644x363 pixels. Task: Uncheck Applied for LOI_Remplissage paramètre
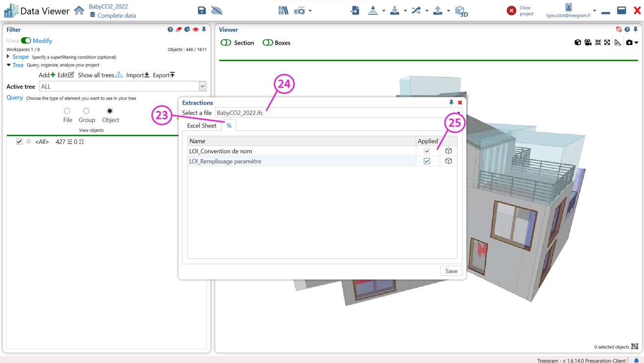[x=427, y=161]
